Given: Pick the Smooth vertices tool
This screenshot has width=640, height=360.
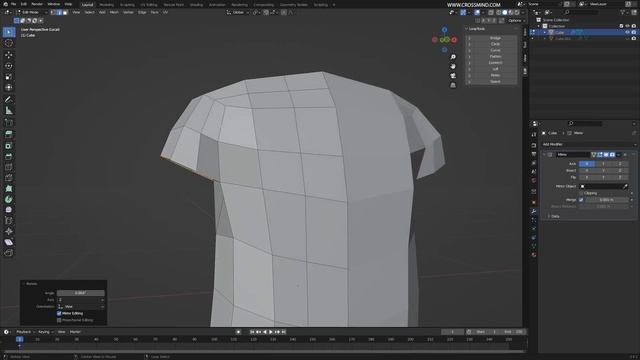Looking at the screenshot, I should [9, 210].
